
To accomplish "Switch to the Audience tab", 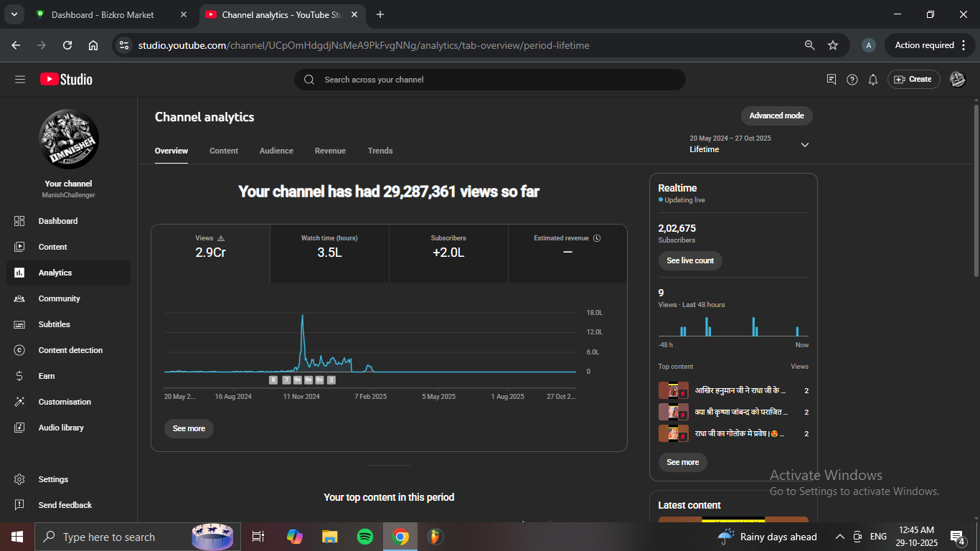I will [276, 151].
